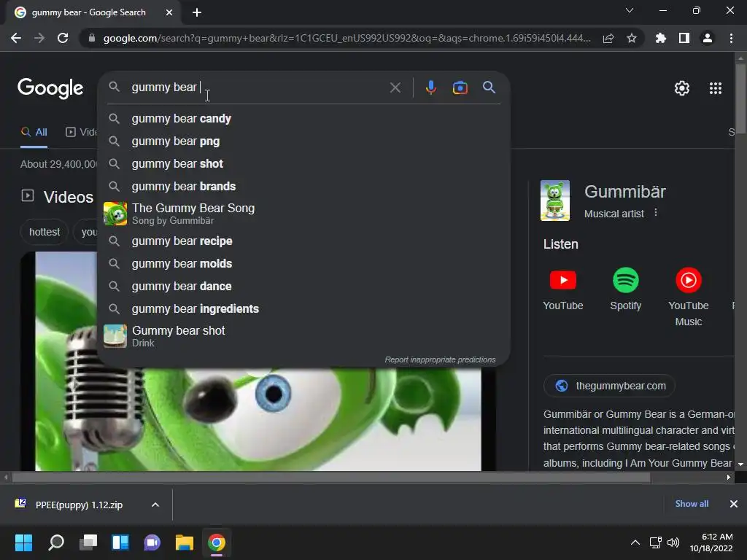Toggle the browser side panel

[x=684, y=38]
